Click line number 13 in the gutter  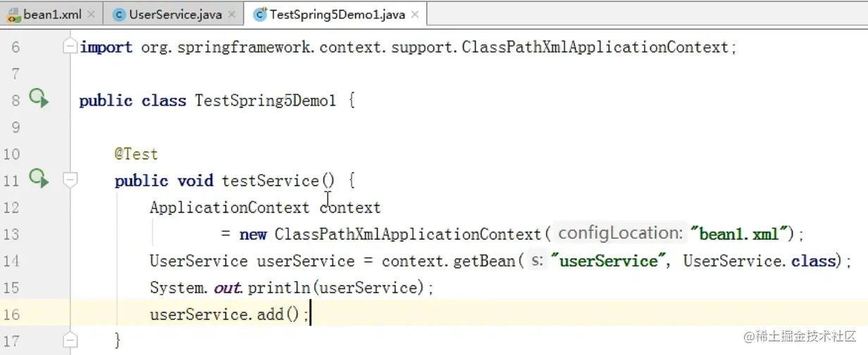click(11, 235)
